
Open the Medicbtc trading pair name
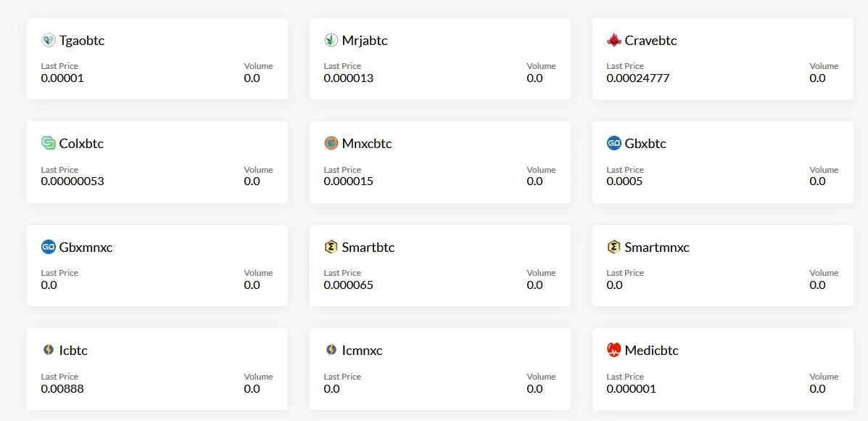tap(652, 351)
